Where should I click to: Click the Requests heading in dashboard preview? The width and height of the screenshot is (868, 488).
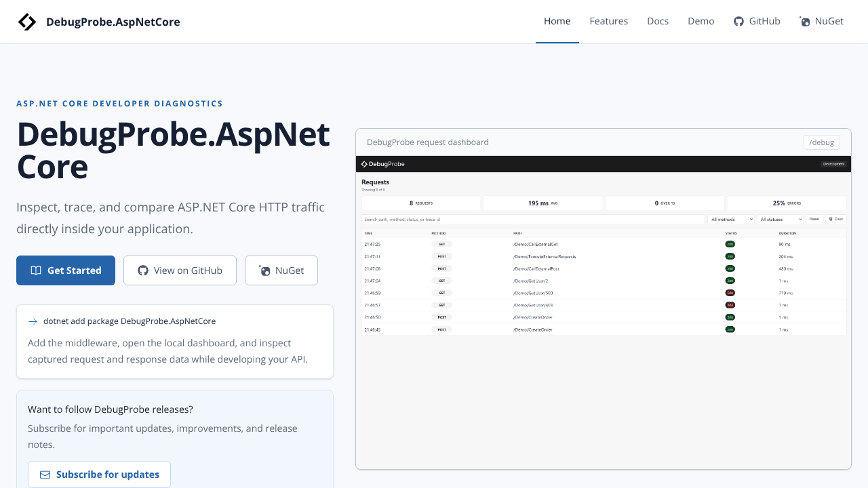pos(375,182)
